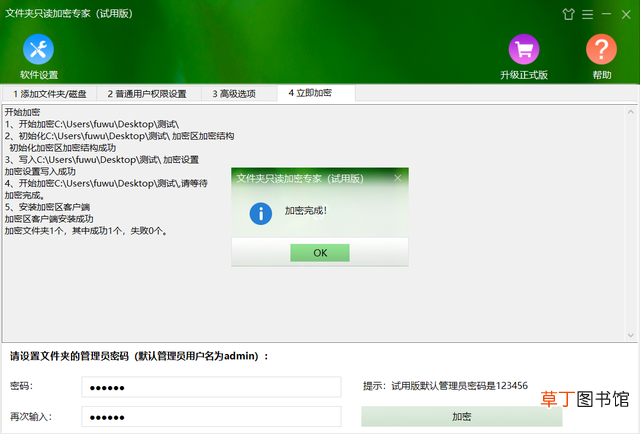Click log line 5、安装加密区客户端
The width and height of the screenshot is (640, 434).
tap(47, 207)
